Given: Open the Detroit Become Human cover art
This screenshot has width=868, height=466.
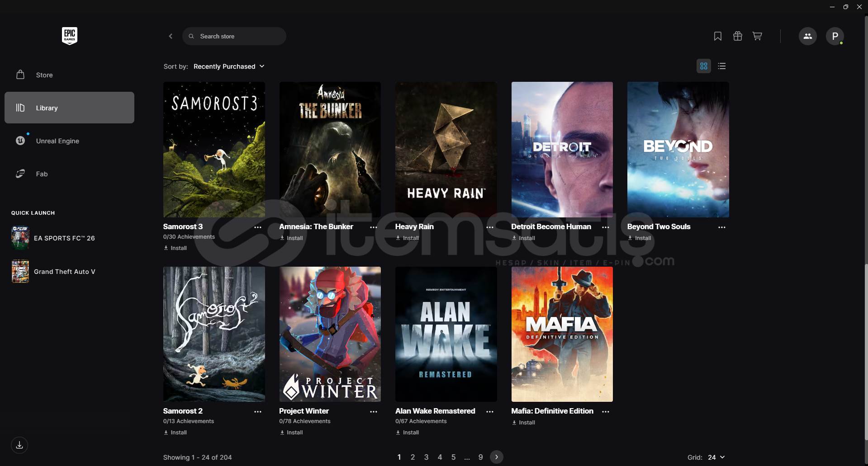Looking at the screenshot, I should coord(562,150).
